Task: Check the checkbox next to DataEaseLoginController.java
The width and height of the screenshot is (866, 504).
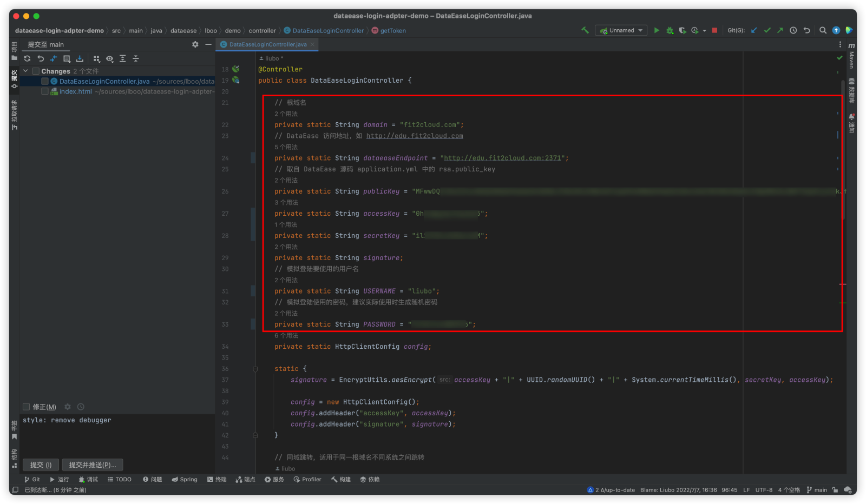Action: pyautogui.click(x=45, y=81)
